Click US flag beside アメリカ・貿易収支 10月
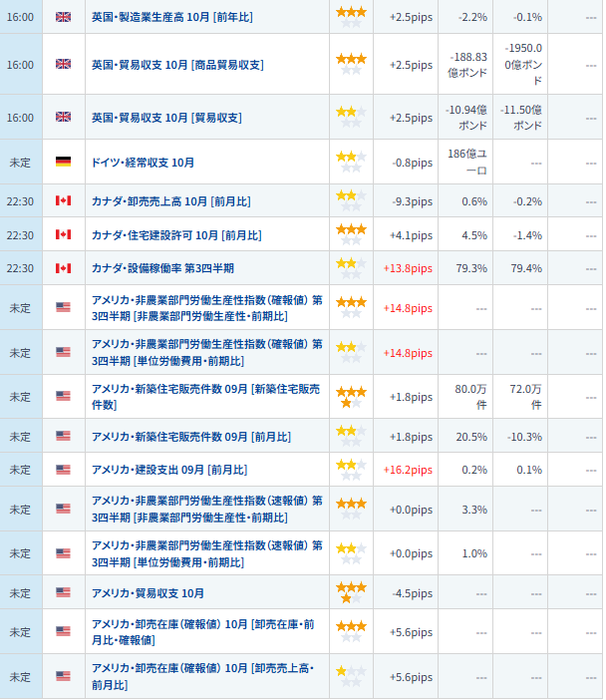This screenshot has width=606, height=700. [63, 592]
